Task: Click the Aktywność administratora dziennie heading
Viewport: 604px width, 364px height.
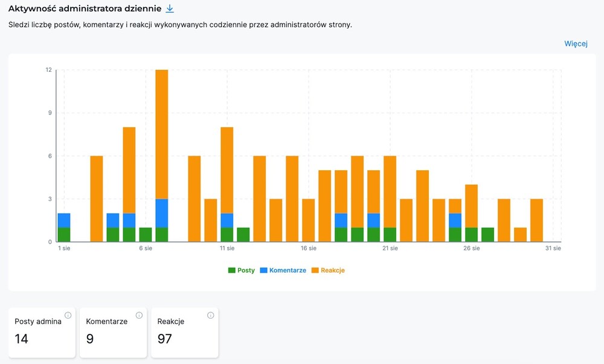Action: coord(85,8)
